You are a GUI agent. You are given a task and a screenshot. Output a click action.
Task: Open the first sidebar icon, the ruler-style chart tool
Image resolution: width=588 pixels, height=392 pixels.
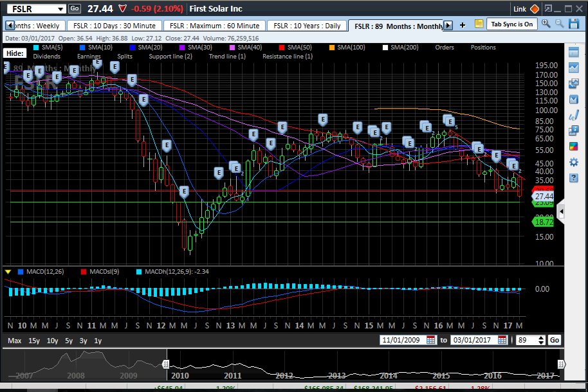click(x=573, y=53)
